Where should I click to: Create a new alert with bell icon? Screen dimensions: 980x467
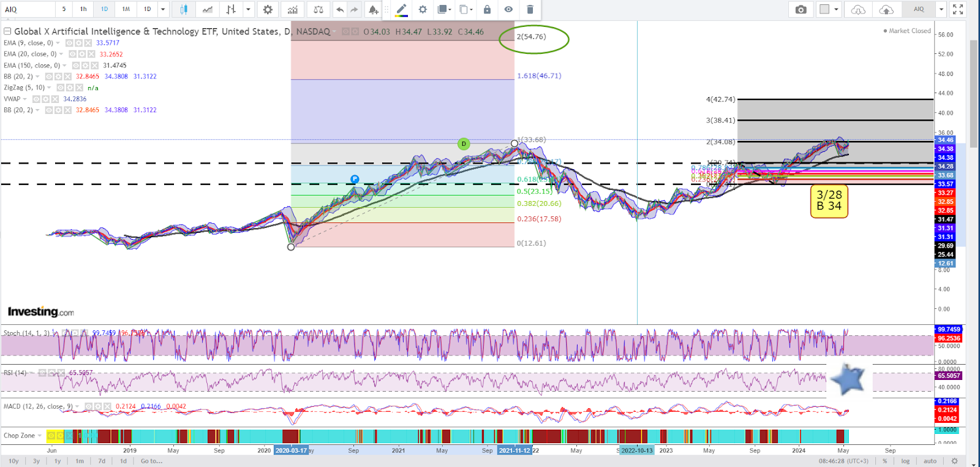pyautogui.click(x=373, y=9)
